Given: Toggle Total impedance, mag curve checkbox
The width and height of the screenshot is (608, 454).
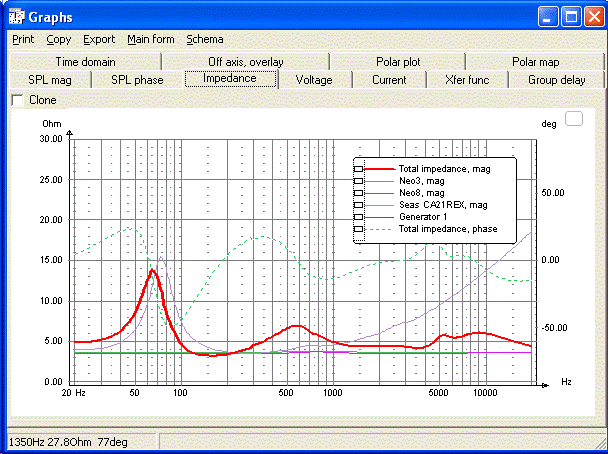Looking at the screenshot, I should 359,169.
